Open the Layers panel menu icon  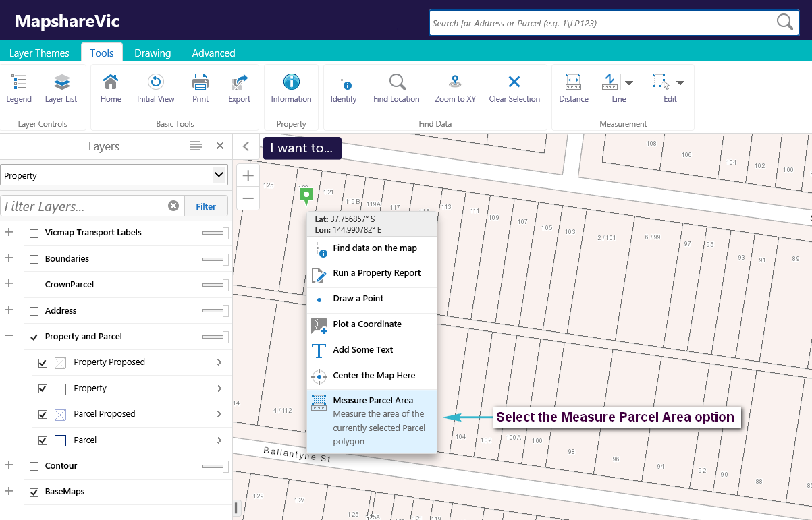pyautogui.click(x=196, y=146)
